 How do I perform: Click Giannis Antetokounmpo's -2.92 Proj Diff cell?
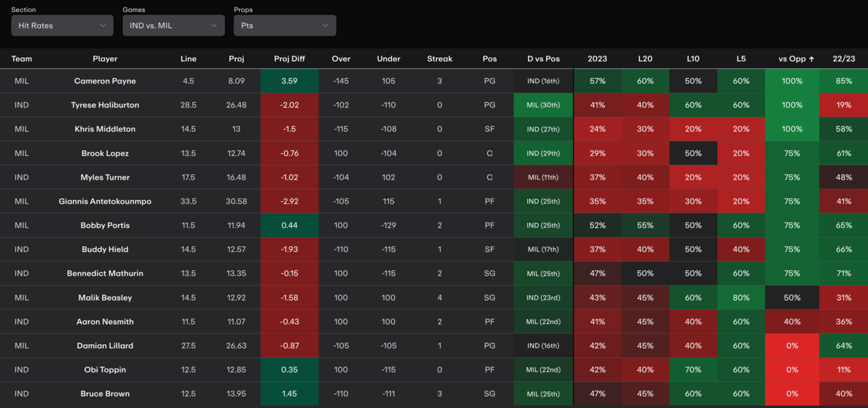290,201
